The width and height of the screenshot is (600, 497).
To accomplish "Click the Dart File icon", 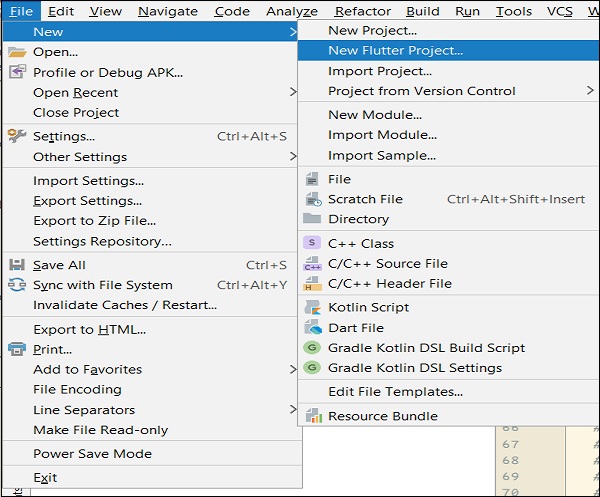I will tap(312, 328).
